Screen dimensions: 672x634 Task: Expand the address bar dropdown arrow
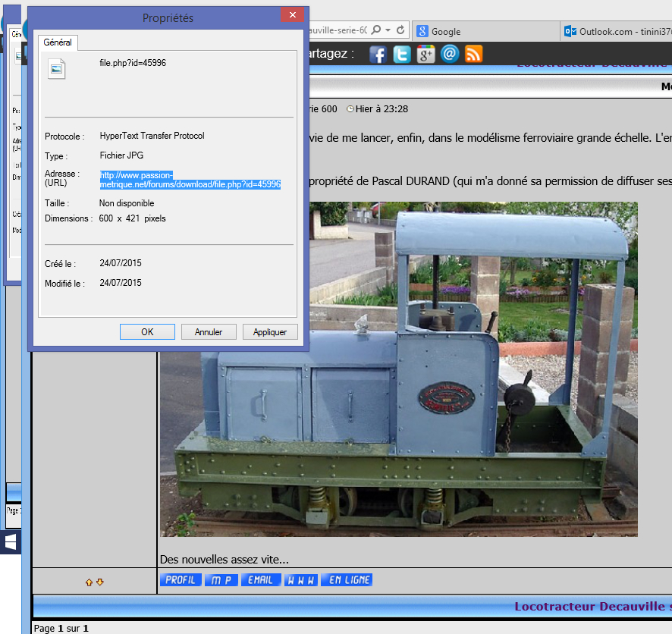point(388,30)
